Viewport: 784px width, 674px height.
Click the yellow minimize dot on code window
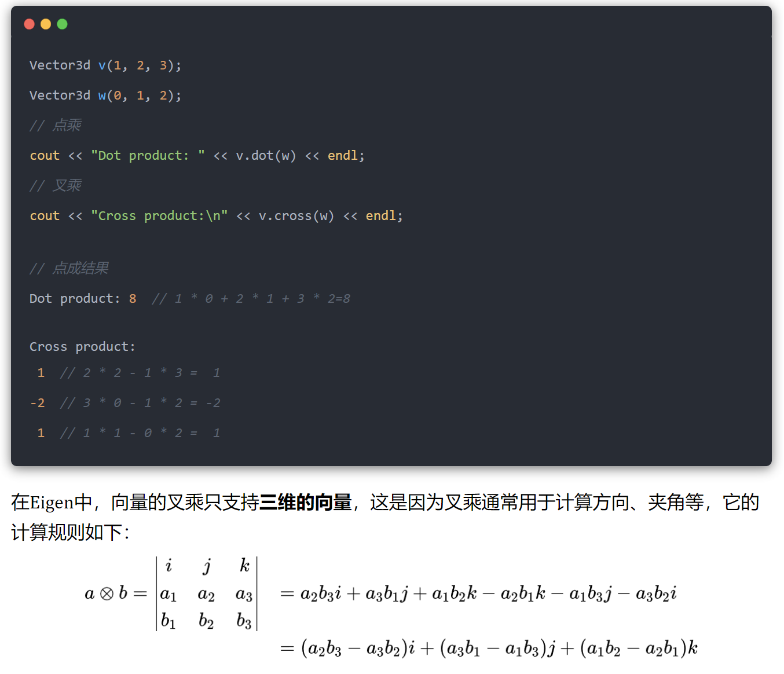46,24
